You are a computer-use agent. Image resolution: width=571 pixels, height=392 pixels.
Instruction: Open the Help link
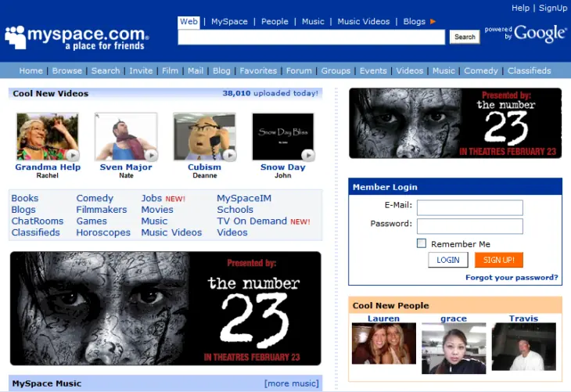[520, 8]
